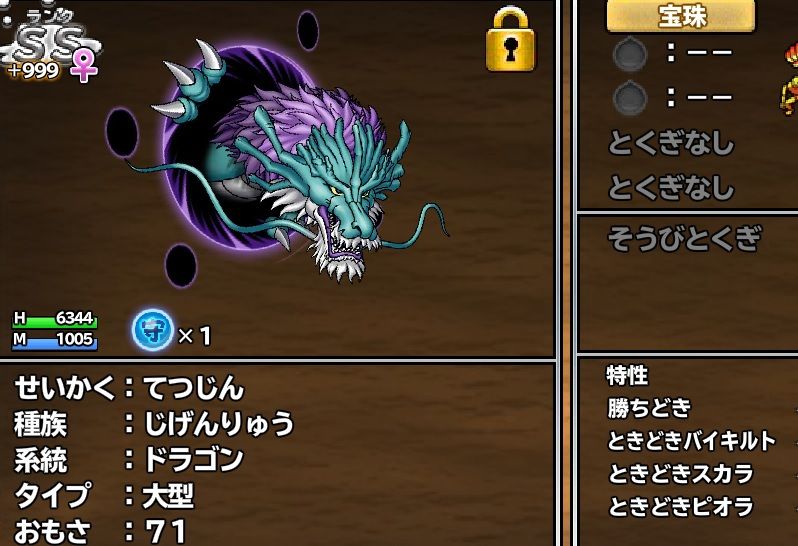Image resolution: width=798 pixels, height=546 pixels.
Task: Open the そうびとくぎ section
Action: [x=685, y=238]
